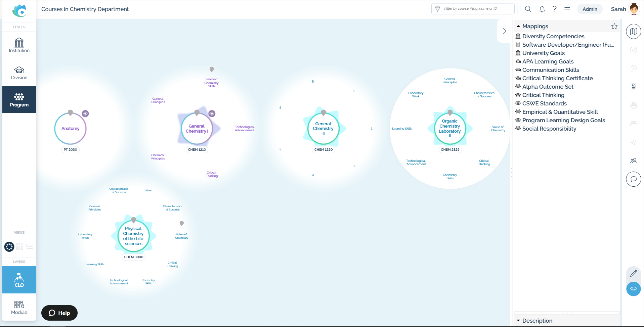Star the Mappings panel as favorite
Screen dimensions: 644x327
(614, 26)
